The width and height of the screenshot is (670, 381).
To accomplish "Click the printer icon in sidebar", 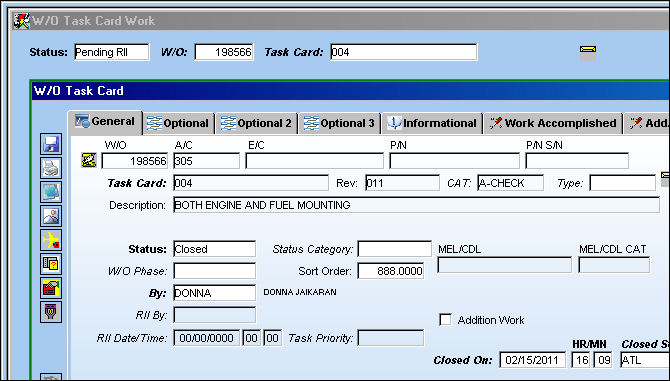I will [x=51, y=168].
